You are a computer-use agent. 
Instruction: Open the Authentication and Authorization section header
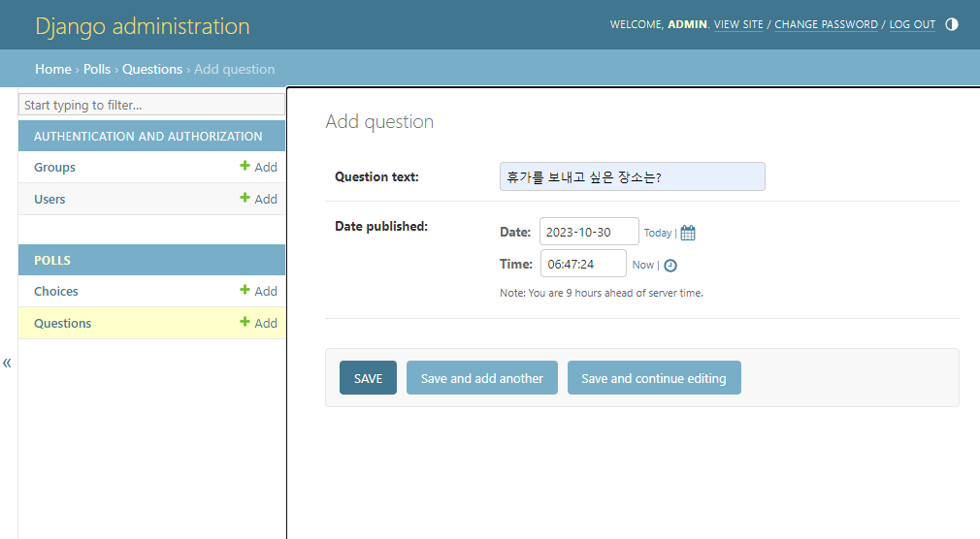(148, 136)
